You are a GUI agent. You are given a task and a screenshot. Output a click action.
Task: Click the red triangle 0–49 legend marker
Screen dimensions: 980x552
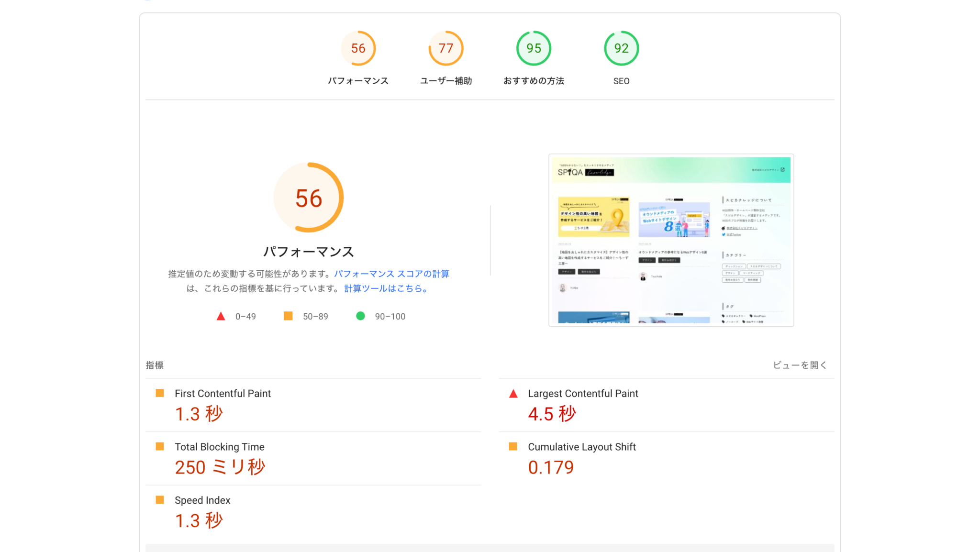click(221, 316)
